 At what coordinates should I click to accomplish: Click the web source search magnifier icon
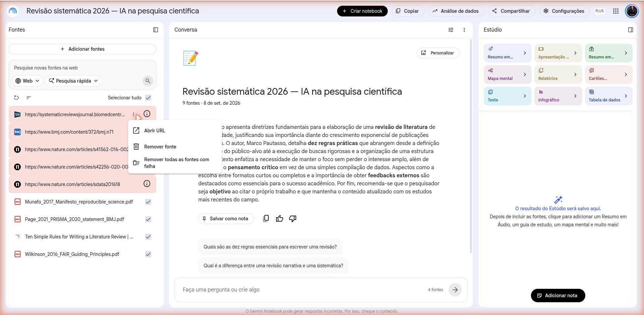point(148,81)
